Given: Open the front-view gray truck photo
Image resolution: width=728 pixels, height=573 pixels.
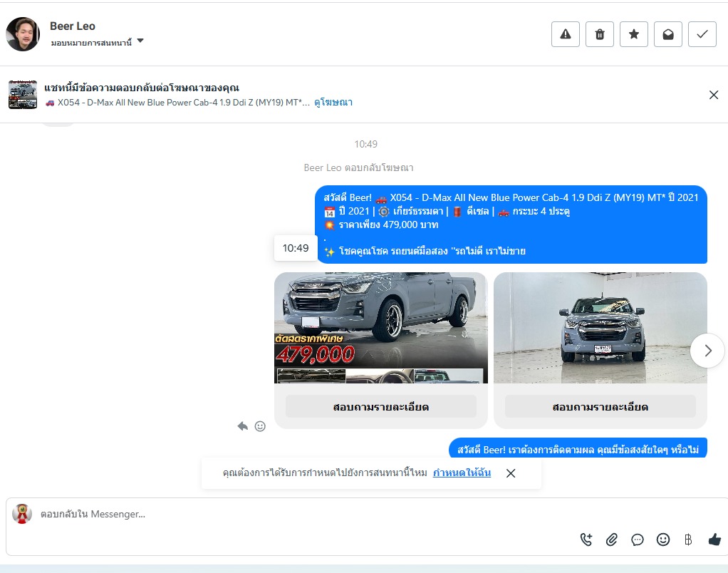Looking at the screenshot, I should click(600, 328).
